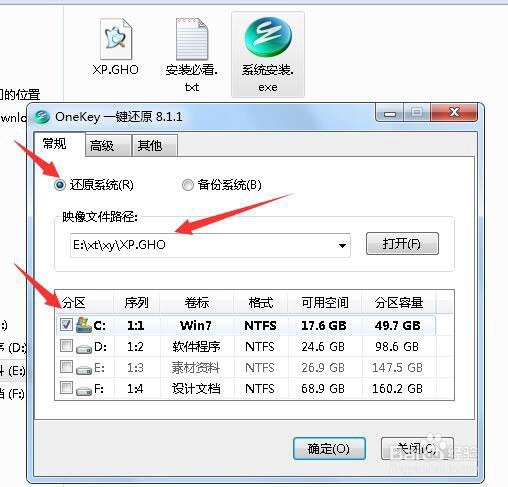Launch the 系统安装.exe installer icon
This screenshot has height=487, width=508.
pyautogui.click(x=268, y=37)
